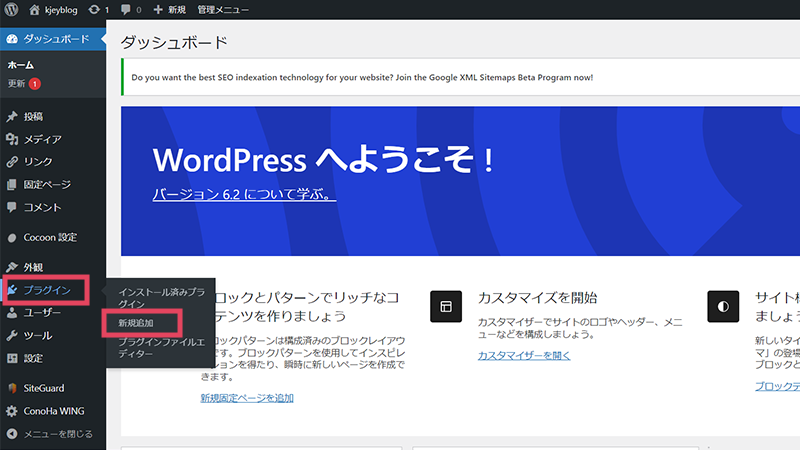The height and width of the screenshot is (450, 800).
Task: Click the brush icon next to 外観
Action: click(12, 267)
